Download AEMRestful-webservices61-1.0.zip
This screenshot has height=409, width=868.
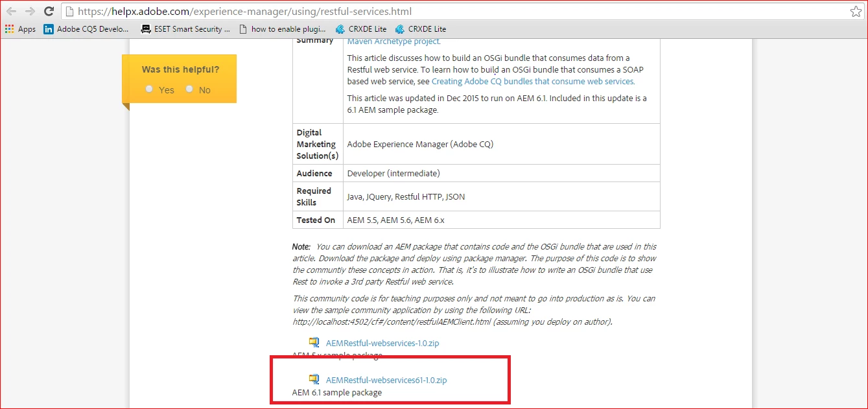click(386, 380)
